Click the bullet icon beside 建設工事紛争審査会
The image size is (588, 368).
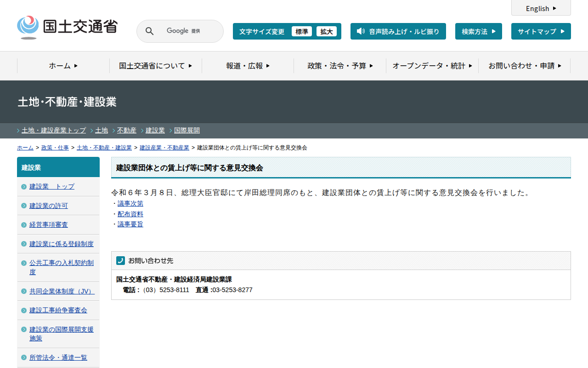(x=24, y=310)
